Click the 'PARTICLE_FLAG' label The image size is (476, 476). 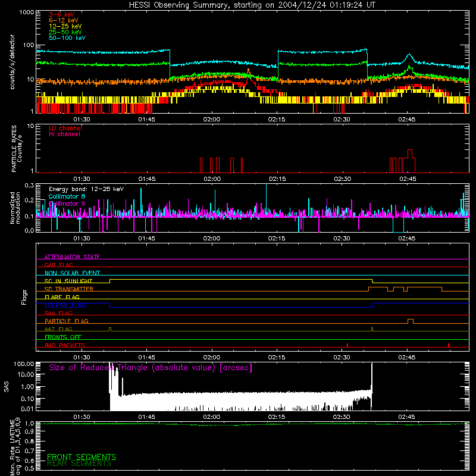(67, 321)
